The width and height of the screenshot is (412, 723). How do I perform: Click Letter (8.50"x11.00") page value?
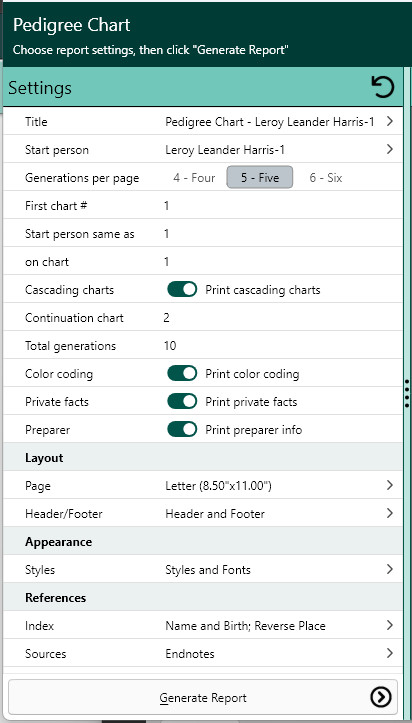[x=218, y=486]
